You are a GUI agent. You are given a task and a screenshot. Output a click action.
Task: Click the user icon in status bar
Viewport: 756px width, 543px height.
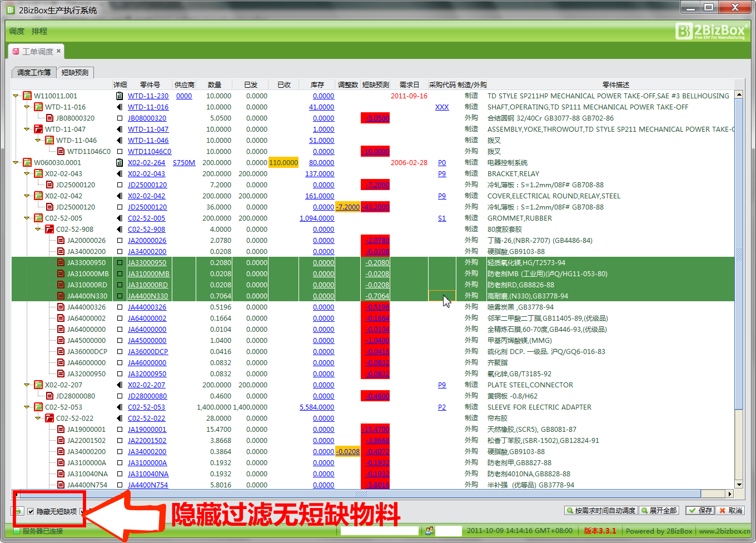click(x=429, y=531)
